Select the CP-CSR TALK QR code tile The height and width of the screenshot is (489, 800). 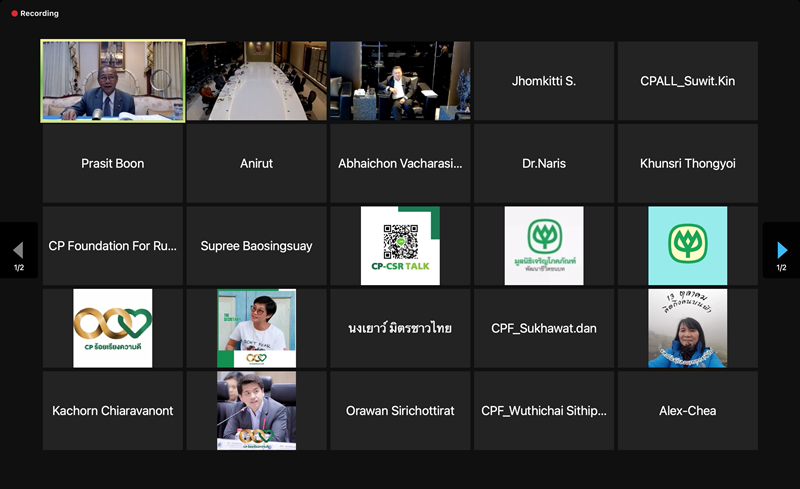400,246
